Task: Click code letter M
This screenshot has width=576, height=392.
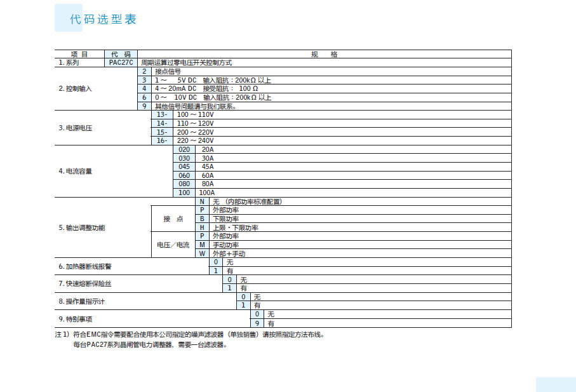Action: (x=202, y=245)
